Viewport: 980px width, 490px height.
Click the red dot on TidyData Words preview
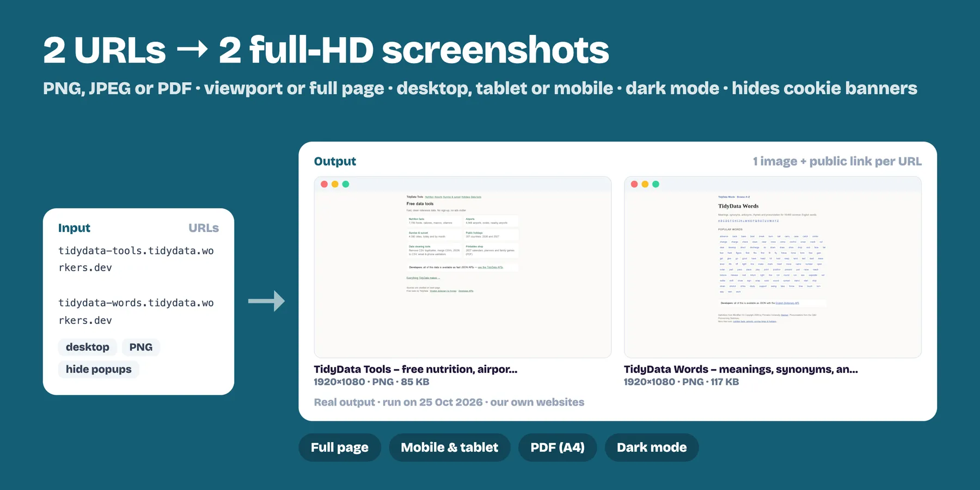634,184
